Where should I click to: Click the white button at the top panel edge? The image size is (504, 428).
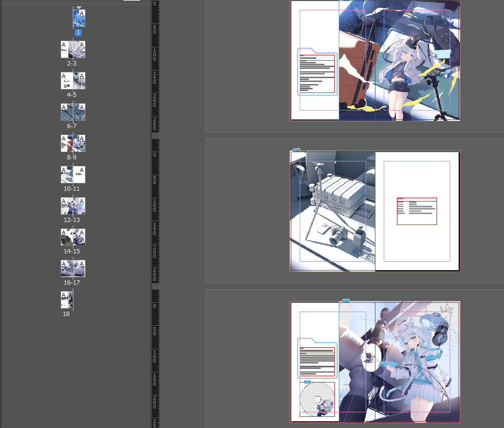(131, 1)
